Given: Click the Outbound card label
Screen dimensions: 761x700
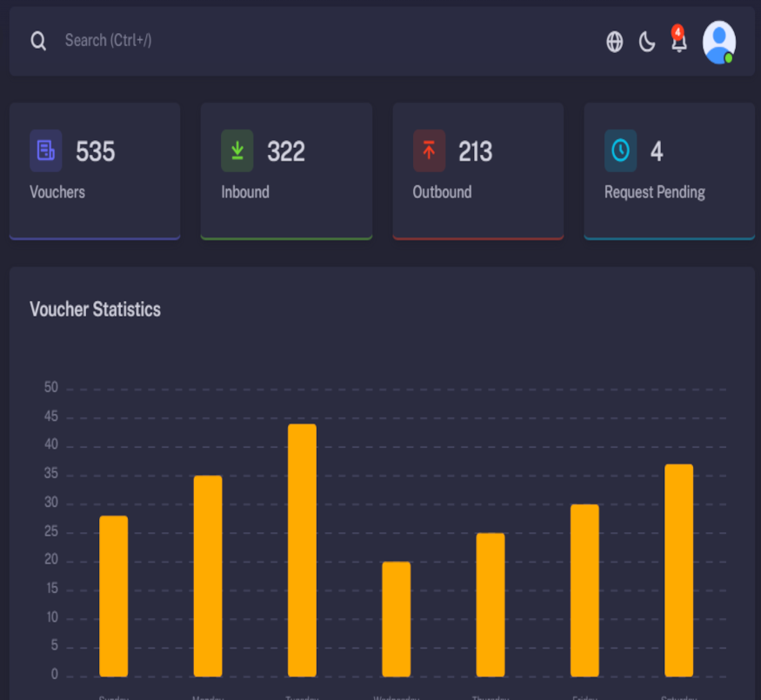Looking at the screenshot, I should coord(442,192).
